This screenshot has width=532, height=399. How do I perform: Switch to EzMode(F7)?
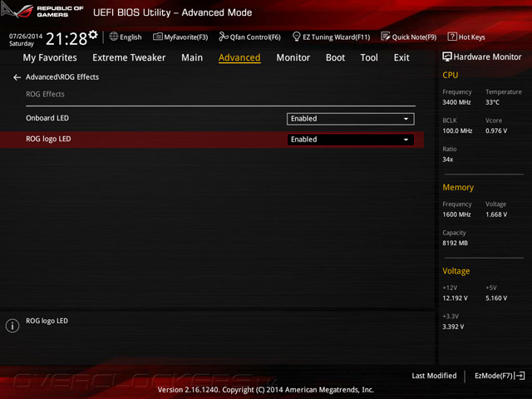(494, 376)
